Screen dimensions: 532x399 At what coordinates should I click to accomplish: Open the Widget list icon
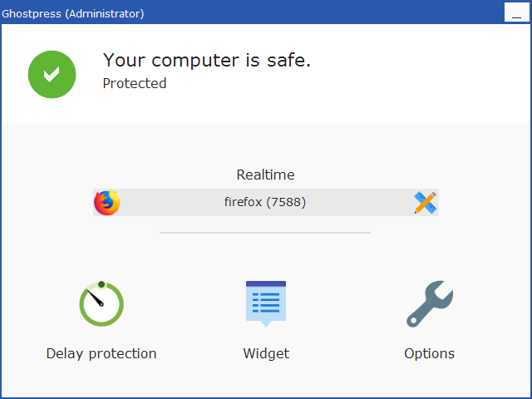266,303
